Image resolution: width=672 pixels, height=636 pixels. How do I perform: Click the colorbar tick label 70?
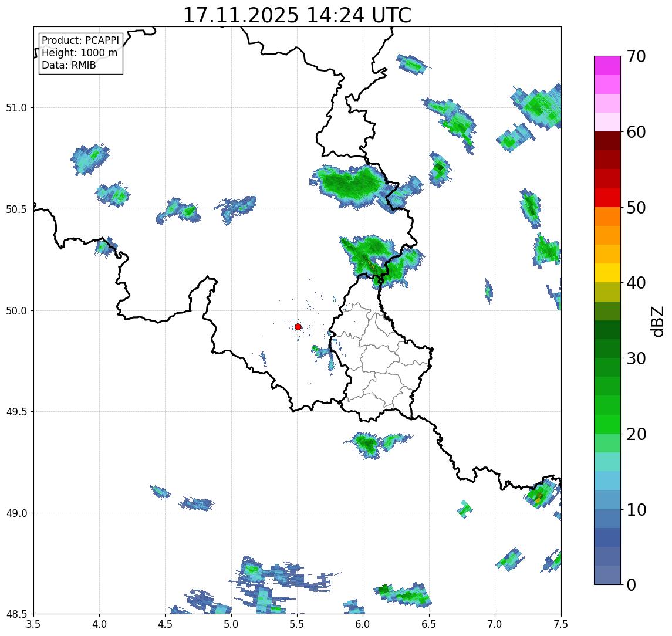[x=636, y=56]
